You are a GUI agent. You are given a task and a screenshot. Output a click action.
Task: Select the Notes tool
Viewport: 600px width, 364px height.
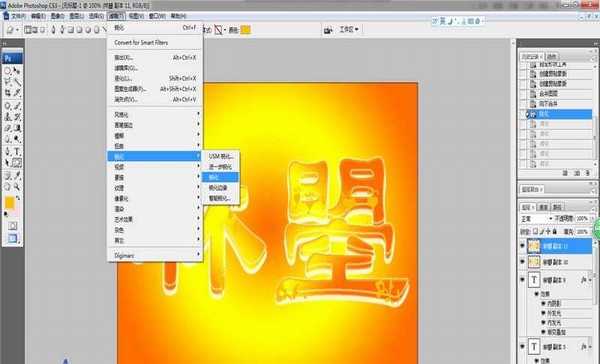pos(7,176)
